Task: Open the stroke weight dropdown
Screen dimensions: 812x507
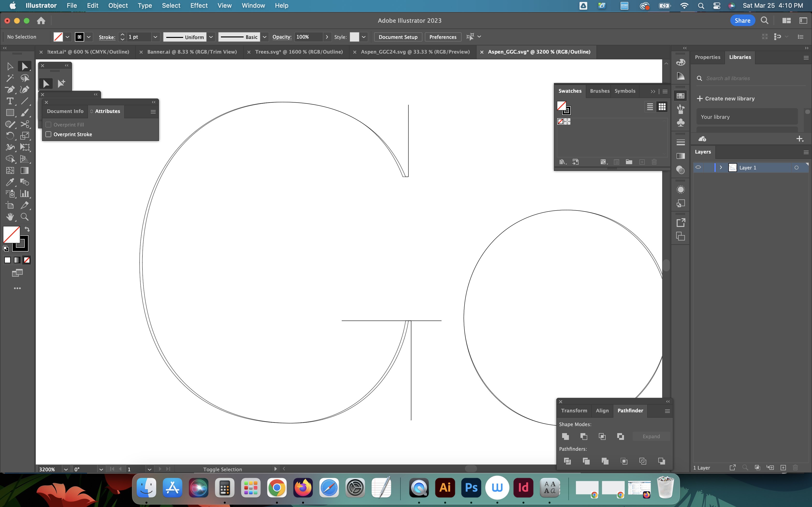Action: click(x=155, y=37)
